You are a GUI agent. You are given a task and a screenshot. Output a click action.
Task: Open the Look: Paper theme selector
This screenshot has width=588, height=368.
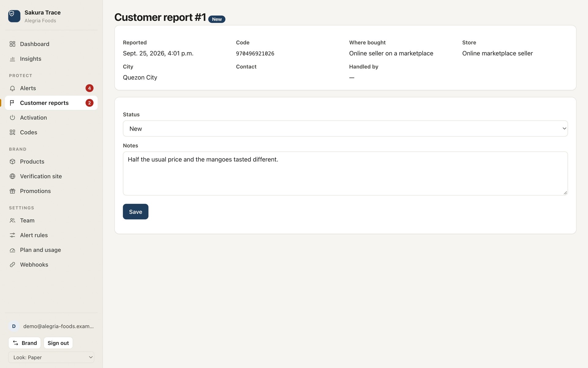pyautogui.click(x=51, y=357)
